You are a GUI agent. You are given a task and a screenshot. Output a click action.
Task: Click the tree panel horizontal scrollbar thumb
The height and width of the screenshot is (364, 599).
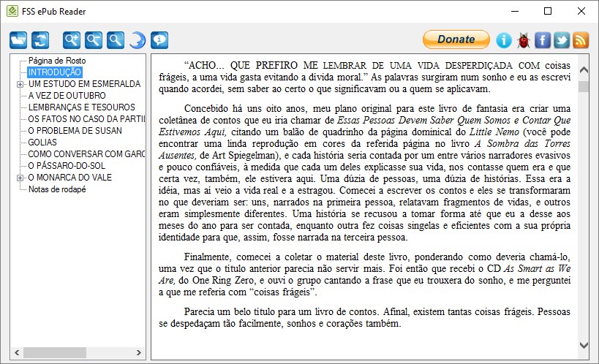pyautogui.click(x=55, y=352)
